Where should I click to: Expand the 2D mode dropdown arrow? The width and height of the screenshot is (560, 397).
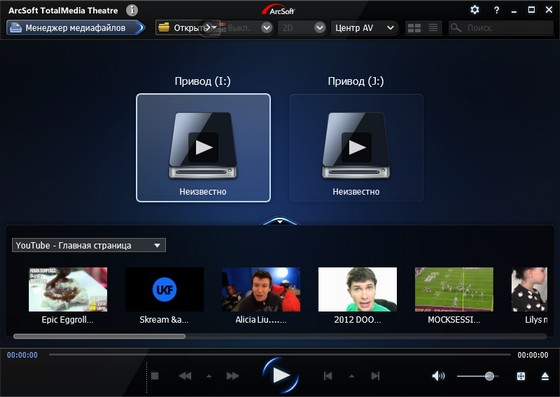click(x=320, y=27)
